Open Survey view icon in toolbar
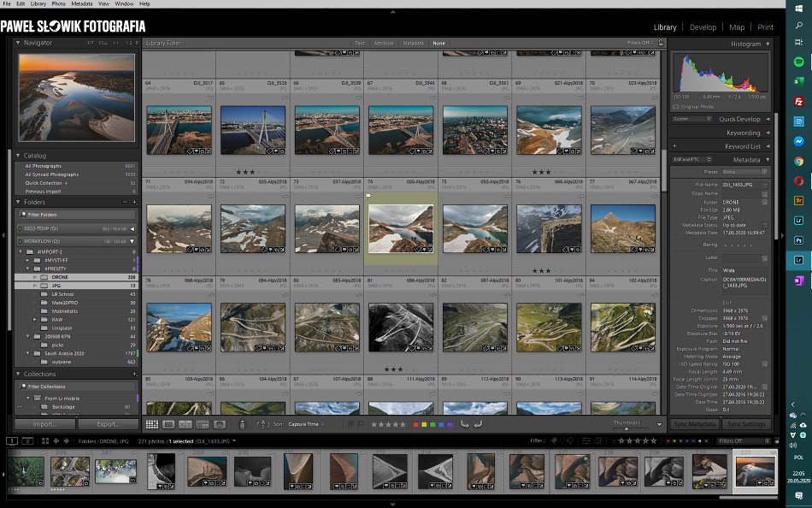Viewport: 812px width, 508px height. [x=203, y=424]
